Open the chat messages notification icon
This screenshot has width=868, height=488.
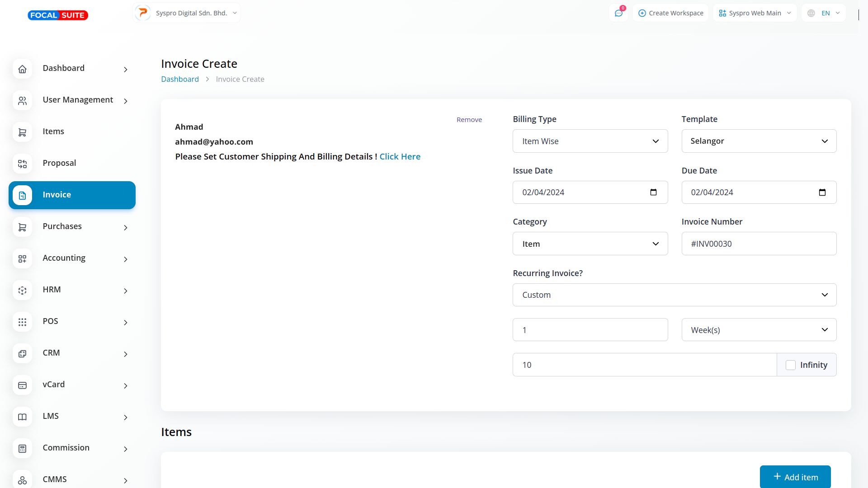pos(618,13)
